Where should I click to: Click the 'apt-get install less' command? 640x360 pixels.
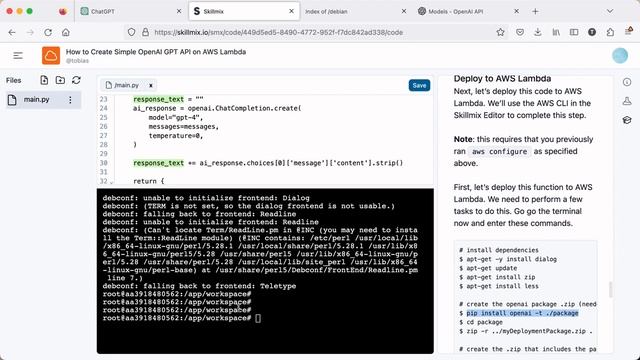click(x=502, y=286)
